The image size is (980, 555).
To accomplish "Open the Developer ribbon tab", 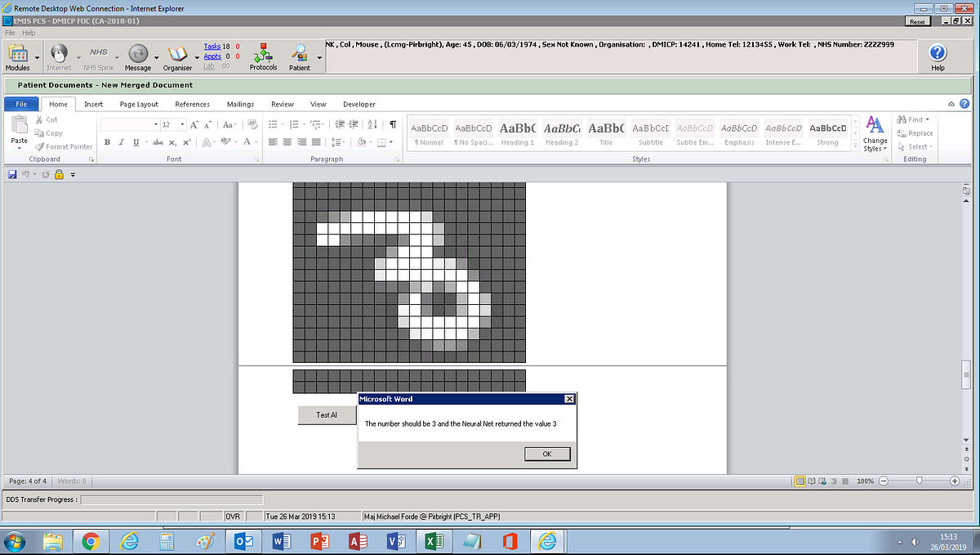I will tap(359, 104).
